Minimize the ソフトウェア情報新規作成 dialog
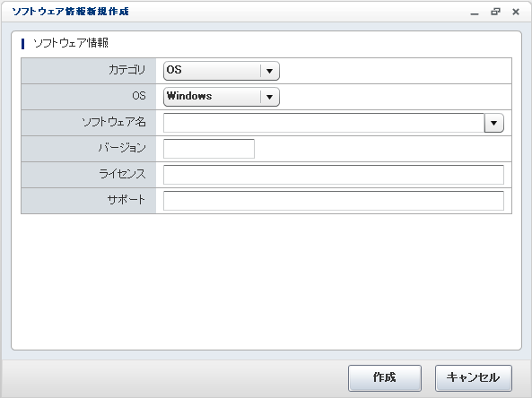The height and width of the screenshot is (398, 532). tap(475, 13)
